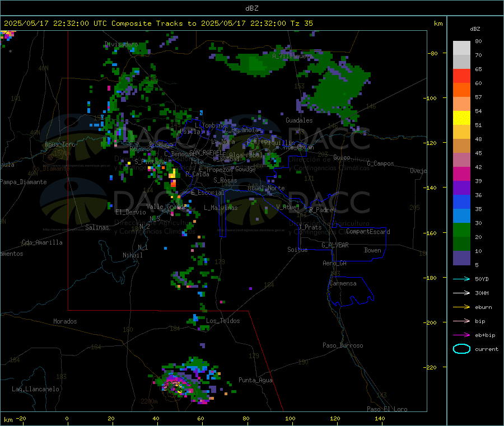504x426 pixels.
Task: Click the Morados location label
Action: tap(65, 321)
